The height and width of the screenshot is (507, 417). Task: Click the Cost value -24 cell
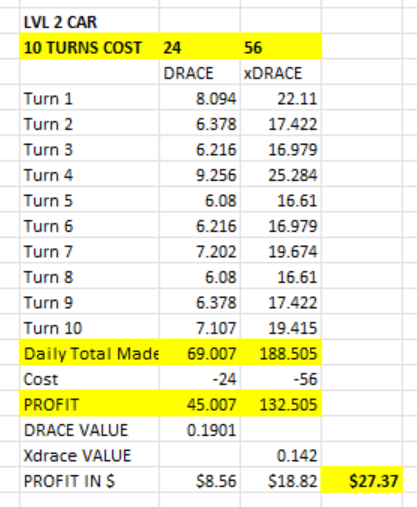coord(200,379)
